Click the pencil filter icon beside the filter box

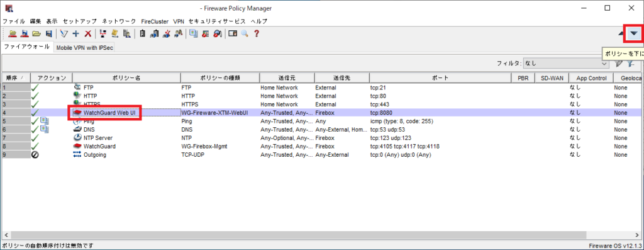[618, 64]
